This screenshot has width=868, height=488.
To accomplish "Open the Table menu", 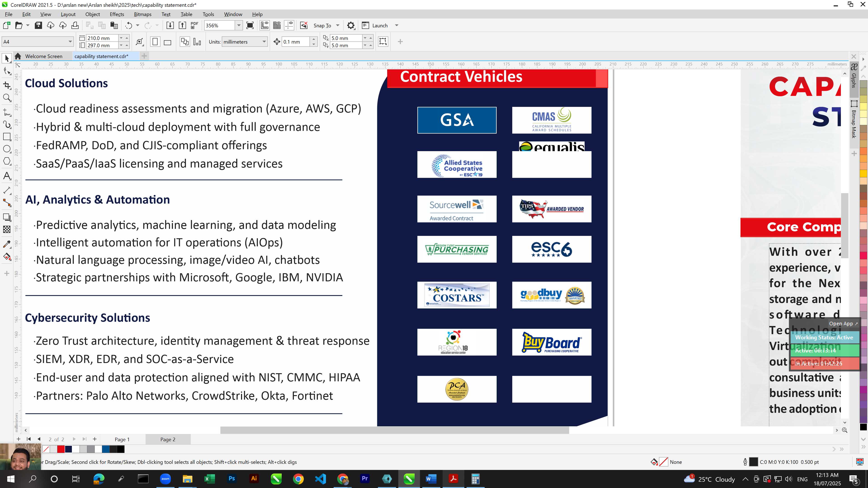I will [x=186, y=14].
